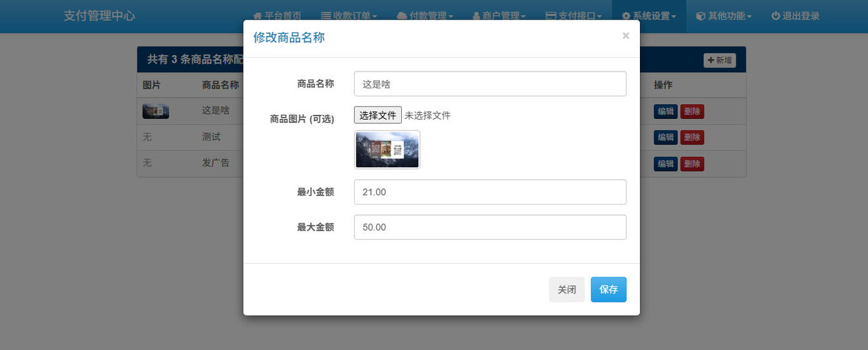Click the 修改商品名称 dialog title
Viewport: 868px width, 350px height.
[x=289, y=37]
